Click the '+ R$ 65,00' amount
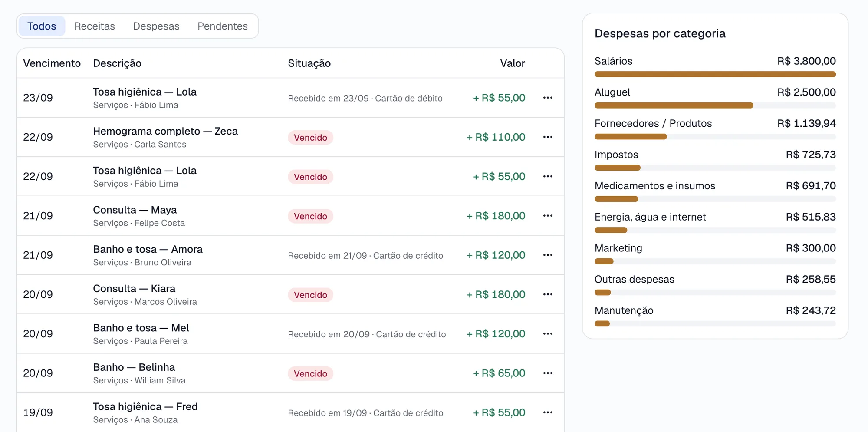868x432 pixels. point(499,373)
